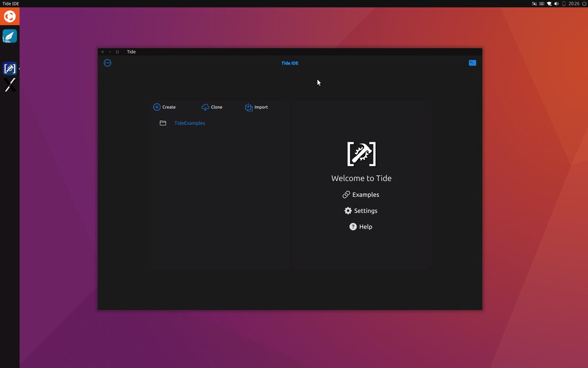Open the volume indicator in tray
The height and width of the screenshot is (368, 588).
[x=556, y=3]
